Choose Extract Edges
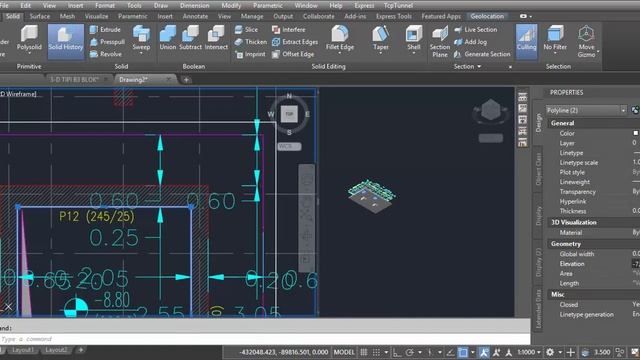Image resolution: width=640 pixels, height=360 pixels. [x=295, y=42]
